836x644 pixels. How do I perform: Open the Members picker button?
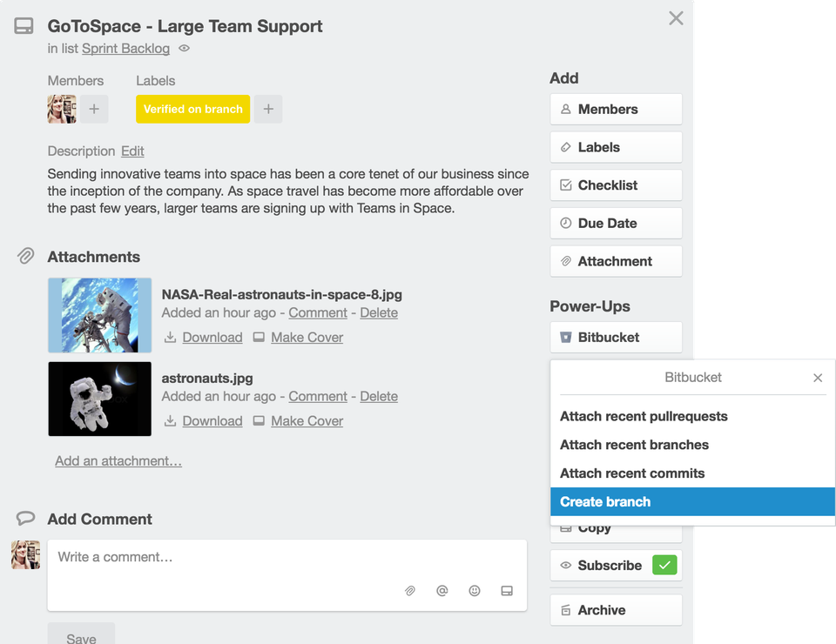pyautogui.click(x=616, y=110)
